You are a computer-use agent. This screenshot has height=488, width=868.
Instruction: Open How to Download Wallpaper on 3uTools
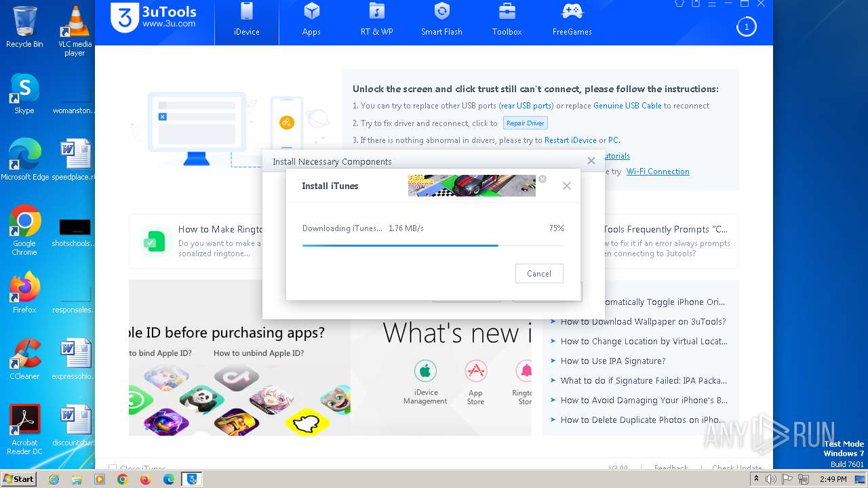(643, 322)
